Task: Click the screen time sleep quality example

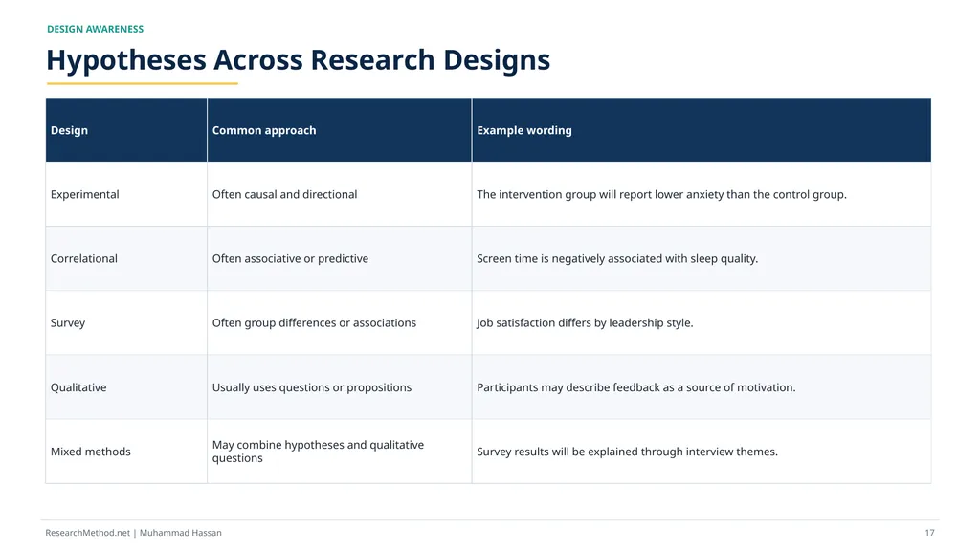Action: pyautogui.click(x=617, y=258)
